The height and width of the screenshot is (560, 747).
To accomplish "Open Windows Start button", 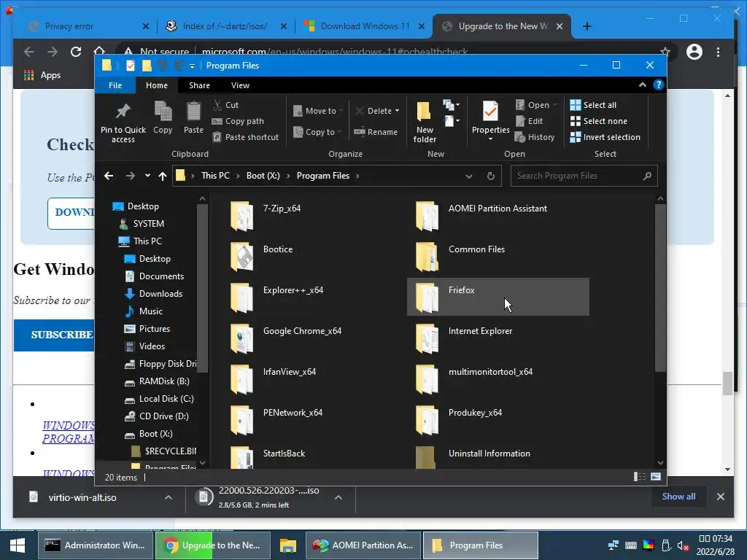I will [18, 545].
